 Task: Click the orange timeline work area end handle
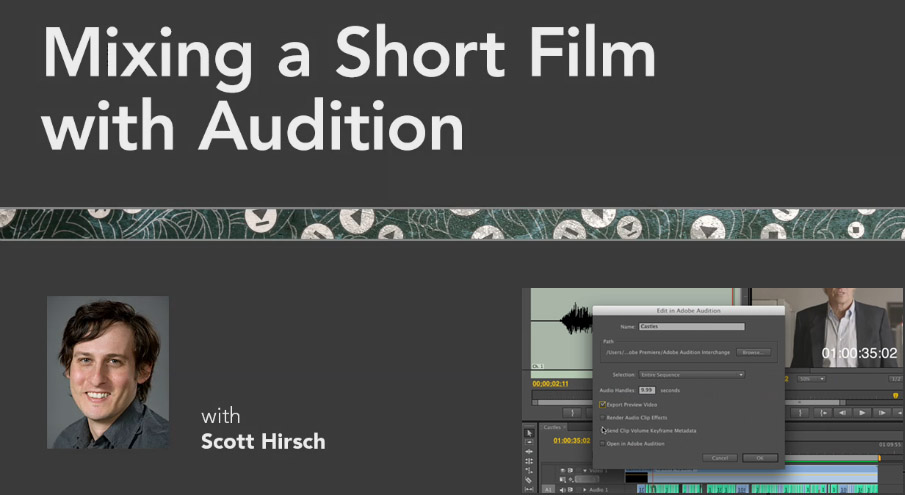(x=879, y=458)
